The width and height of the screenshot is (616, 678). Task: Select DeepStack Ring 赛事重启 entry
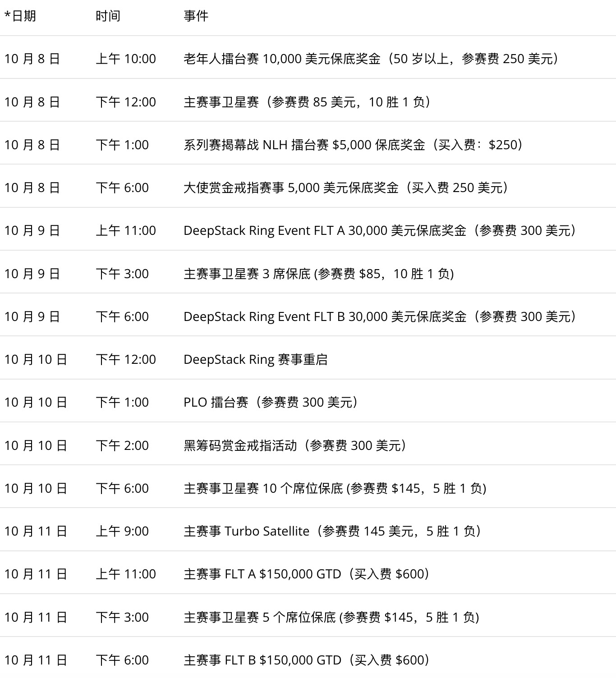[255, 359]
